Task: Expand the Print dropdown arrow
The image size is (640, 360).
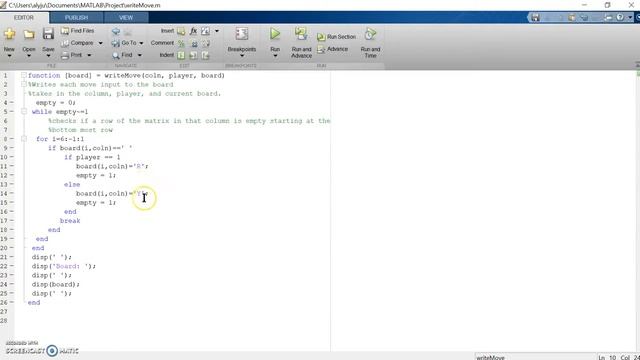Action: point(89,56)
